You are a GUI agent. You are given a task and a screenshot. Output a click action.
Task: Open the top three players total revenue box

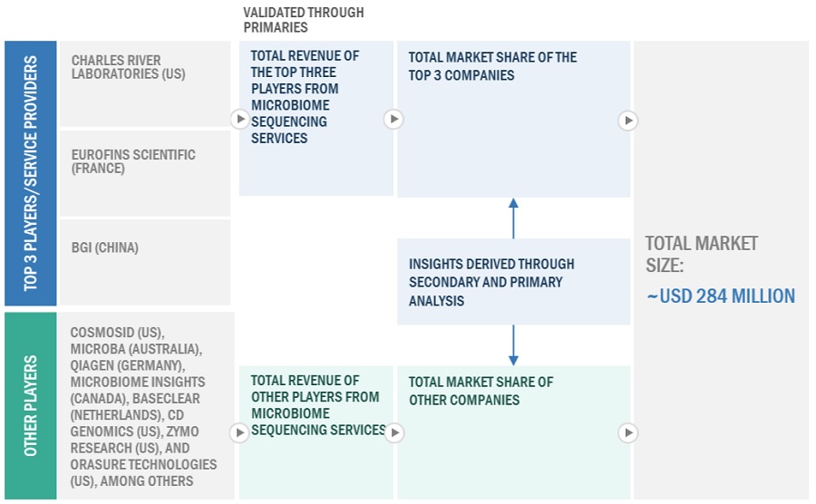click(x=316, y=118)
